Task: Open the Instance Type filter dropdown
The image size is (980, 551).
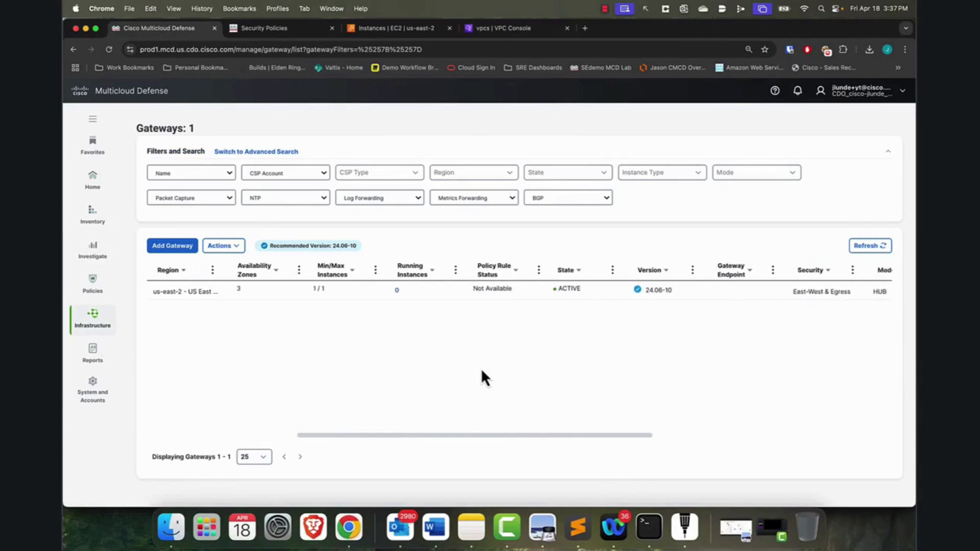Action: (663, 172)
